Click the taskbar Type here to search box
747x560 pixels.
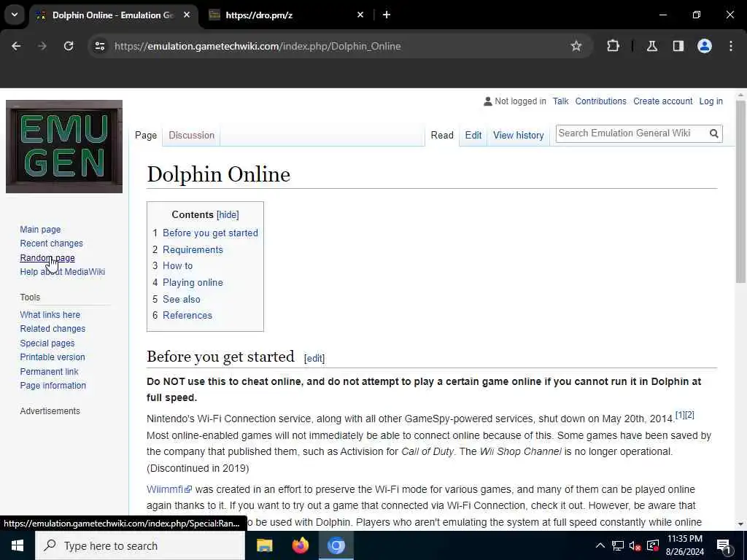140,545
